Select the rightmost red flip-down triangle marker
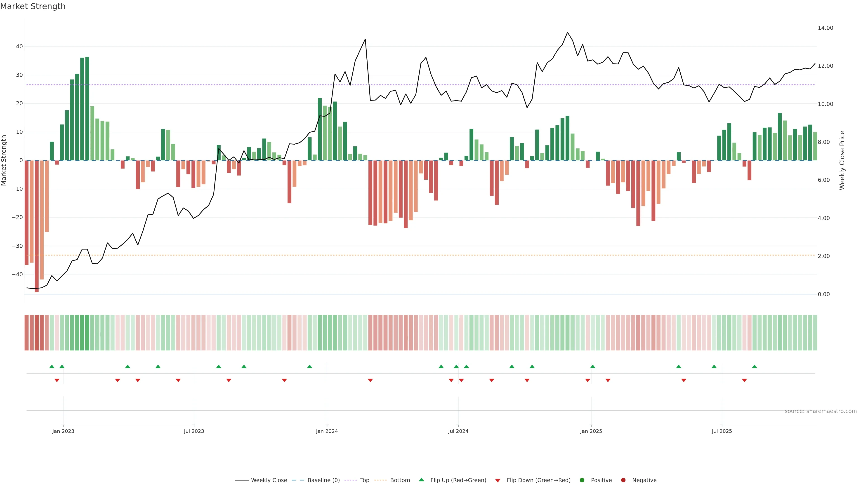 click(744, 380)
